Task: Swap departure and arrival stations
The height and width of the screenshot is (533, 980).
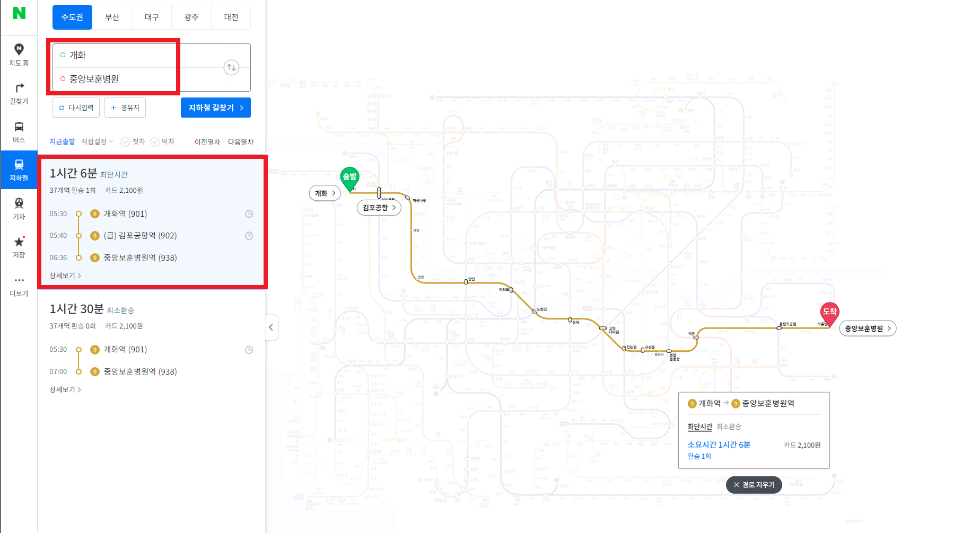Action: pos(231,67)
